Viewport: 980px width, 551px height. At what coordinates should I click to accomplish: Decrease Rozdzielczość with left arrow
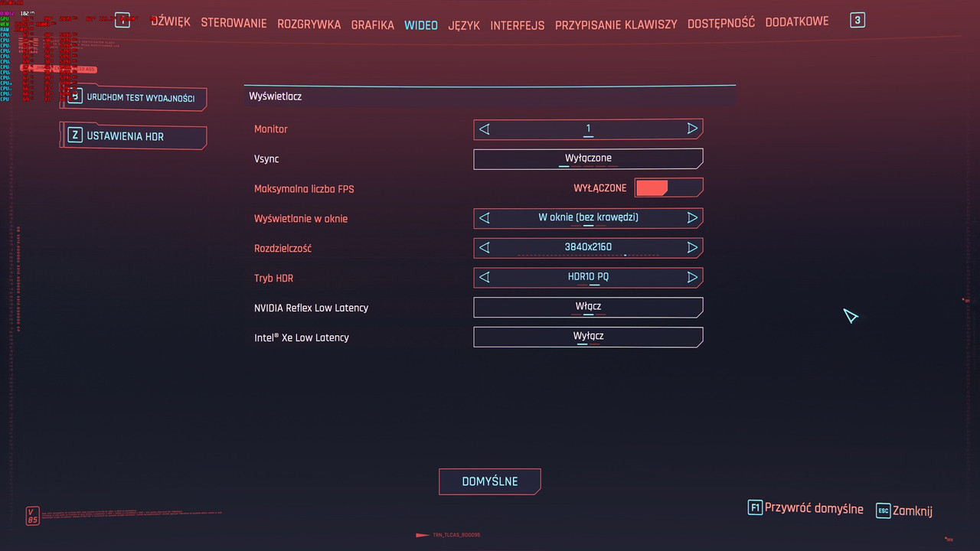(x=484, y=247)
